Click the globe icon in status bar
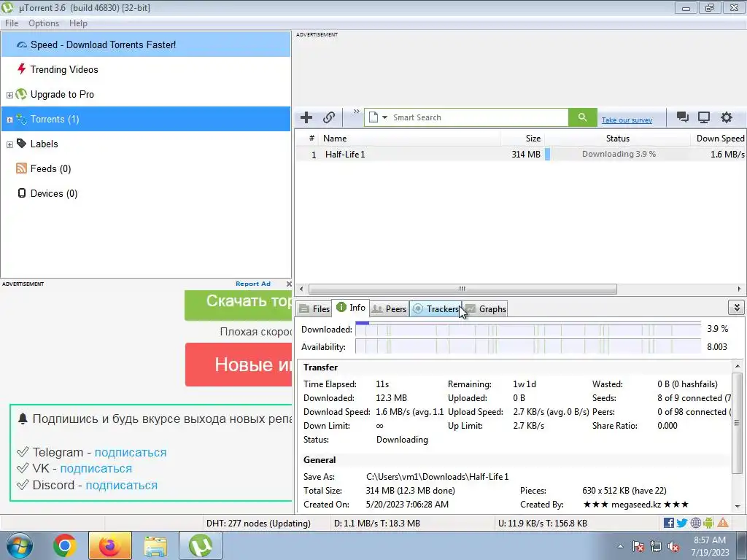Screen dimensions: 747x560 tap(695, 523)
